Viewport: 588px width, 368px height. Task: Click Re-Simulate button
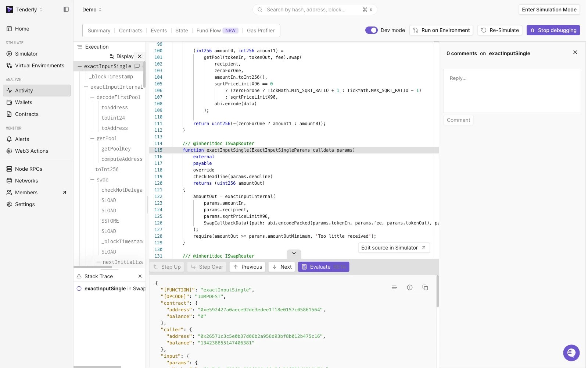click(x=500, y=30)
